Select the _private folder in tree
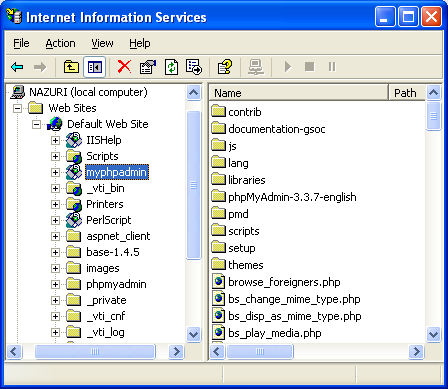This screenshot has height=389, width=448. click(x=106, y=300)
